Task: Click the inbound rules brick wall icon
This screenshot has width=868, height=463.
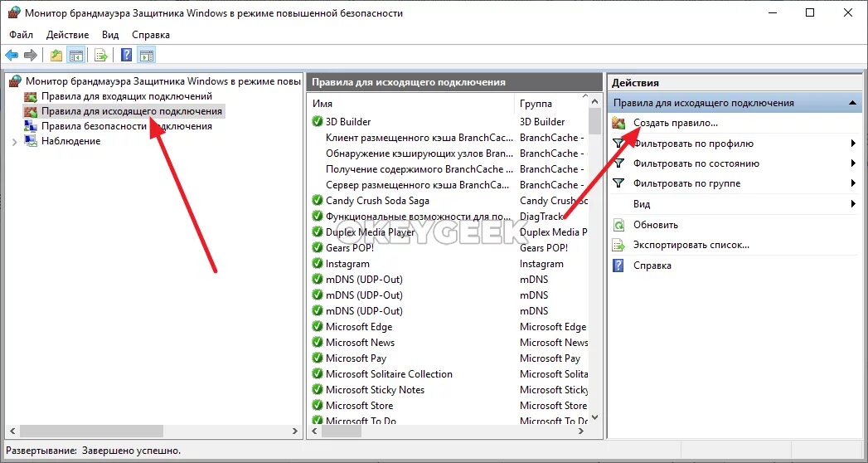Action: (x=31, y=96)
